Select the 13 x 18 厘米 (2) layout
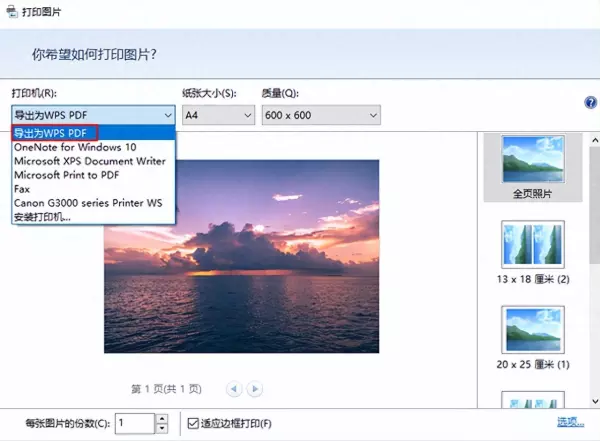The height and width of the screenshot is (441, 600). point(533,253)
